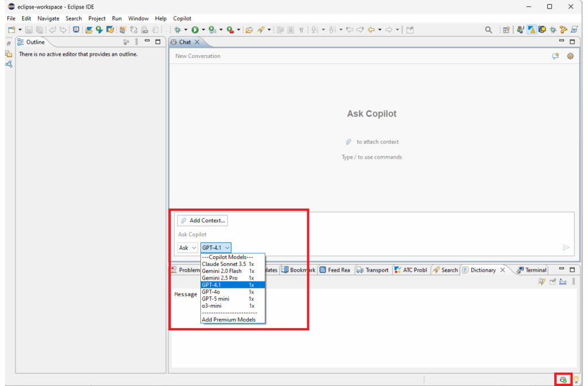The height and width of the screenshot is (386, 588).
Task: Expand the Ask mode dropdown
Action: click(x=187, y=248)
